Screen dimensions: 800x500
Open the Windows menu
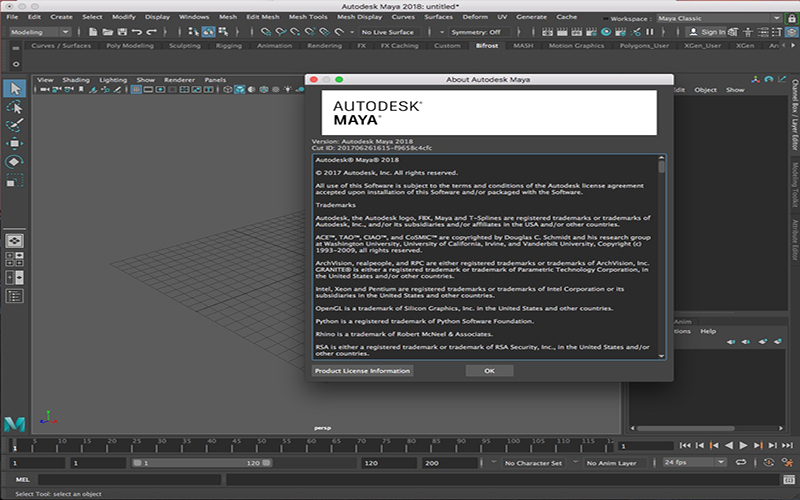pyautogui.click(x=194, y=17)
